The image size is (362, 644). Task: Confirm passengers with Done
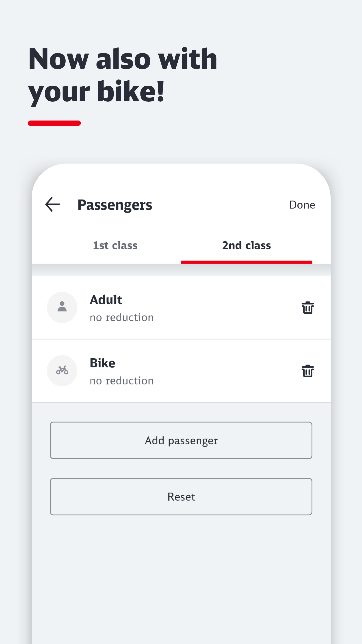click(x=302, y=205)
